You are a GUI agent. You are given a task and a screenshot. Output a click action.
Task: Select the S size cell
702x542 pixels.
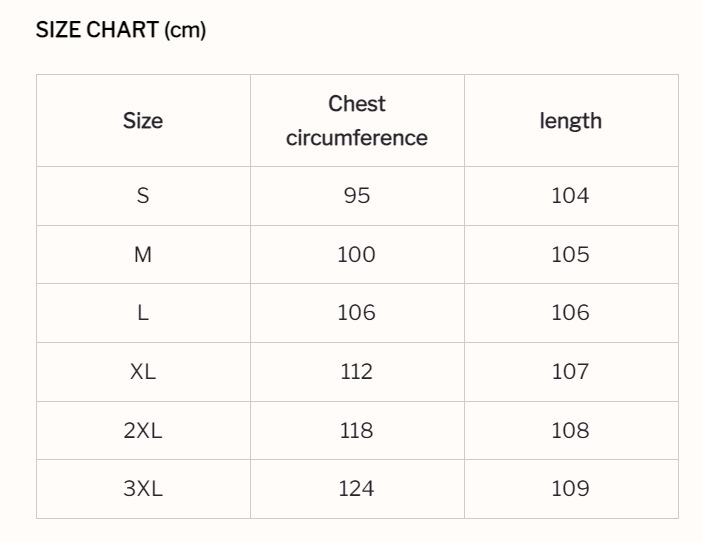[x=143, y=196]
